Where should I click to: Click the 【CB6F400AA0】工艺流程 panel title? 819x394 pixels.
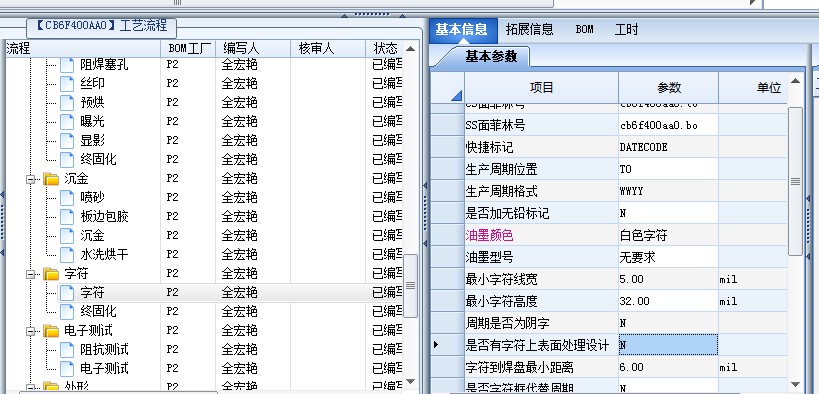click(102, 26)
